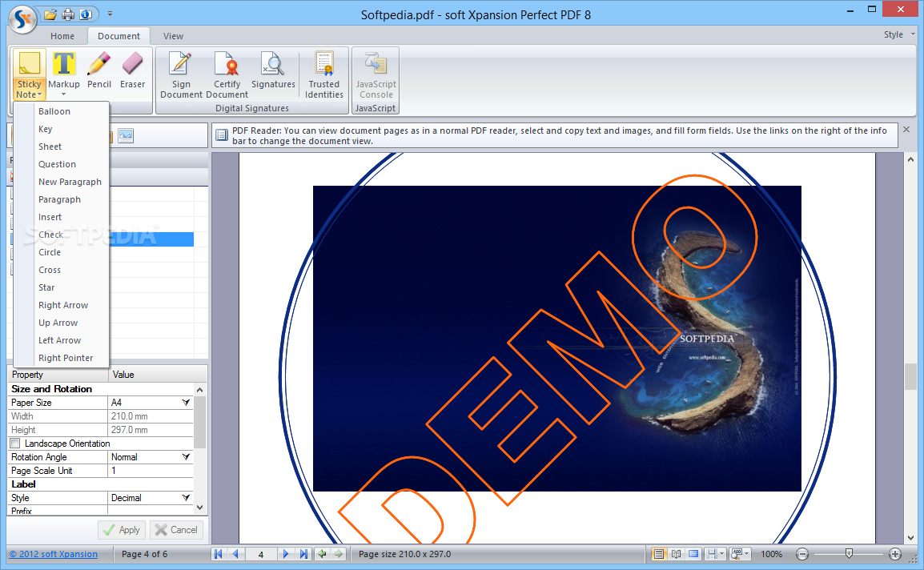Click the Height value 297.0 mm

(x=130, y=430)
